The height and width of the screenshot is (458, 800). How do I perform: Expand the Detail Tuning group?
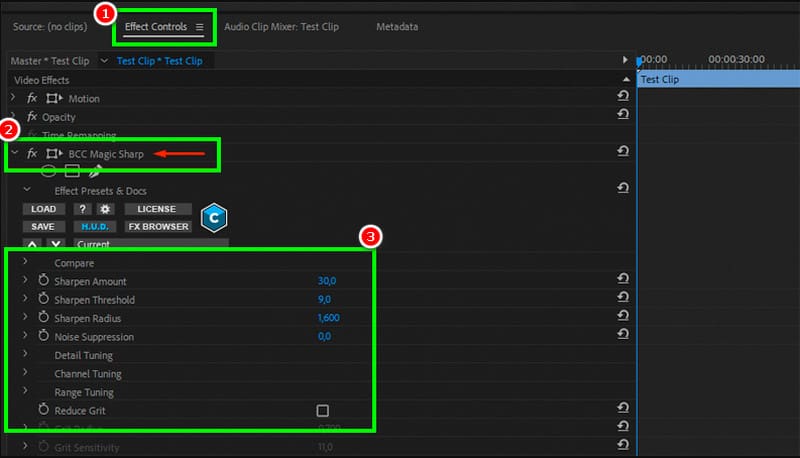pyautogui.click(x=26, y=355)
